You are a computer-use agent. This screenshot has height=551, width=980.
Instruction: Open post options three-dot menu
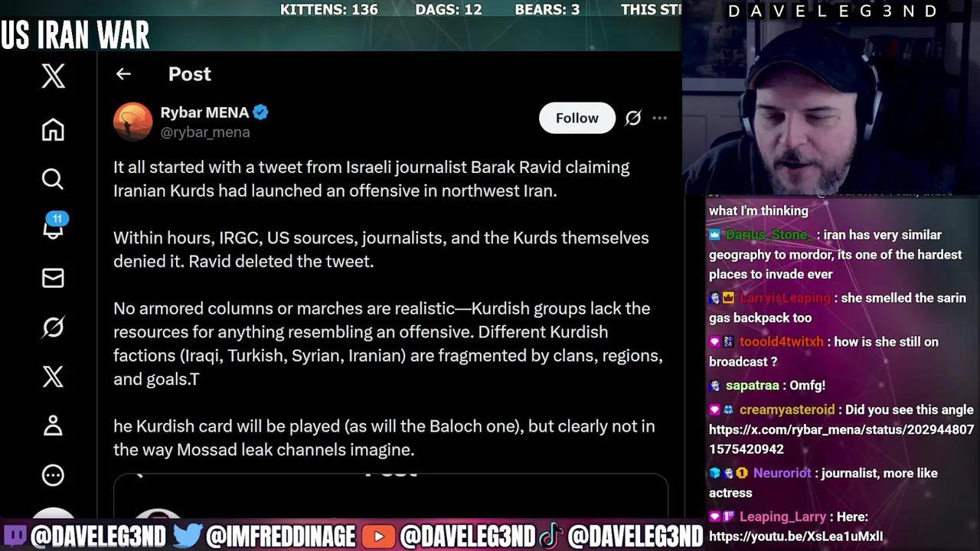click(x=659, y=118)
